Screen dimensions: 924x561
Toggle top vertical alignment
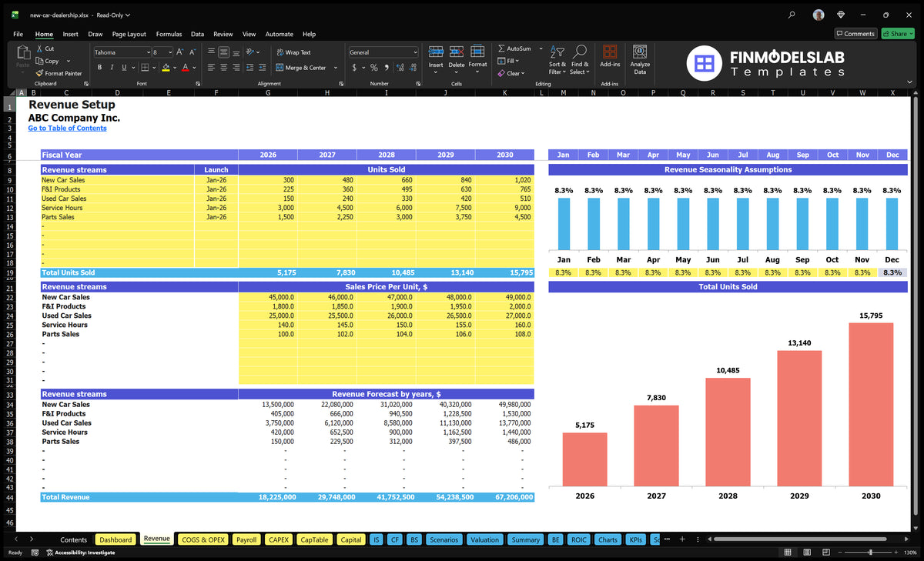(x=211, y=52)
